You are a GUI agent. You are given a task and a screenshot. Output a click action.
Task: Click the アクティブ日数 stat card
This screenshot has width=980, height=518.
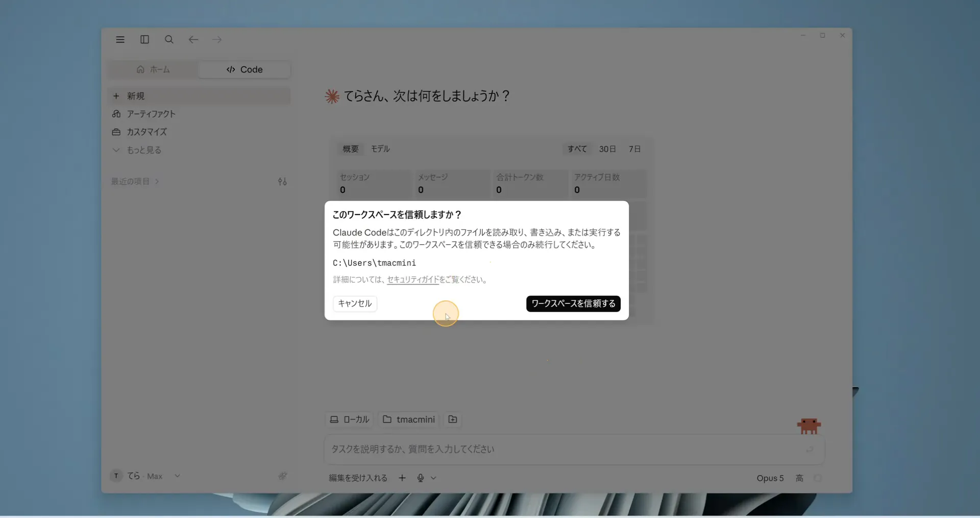(608, 184)
